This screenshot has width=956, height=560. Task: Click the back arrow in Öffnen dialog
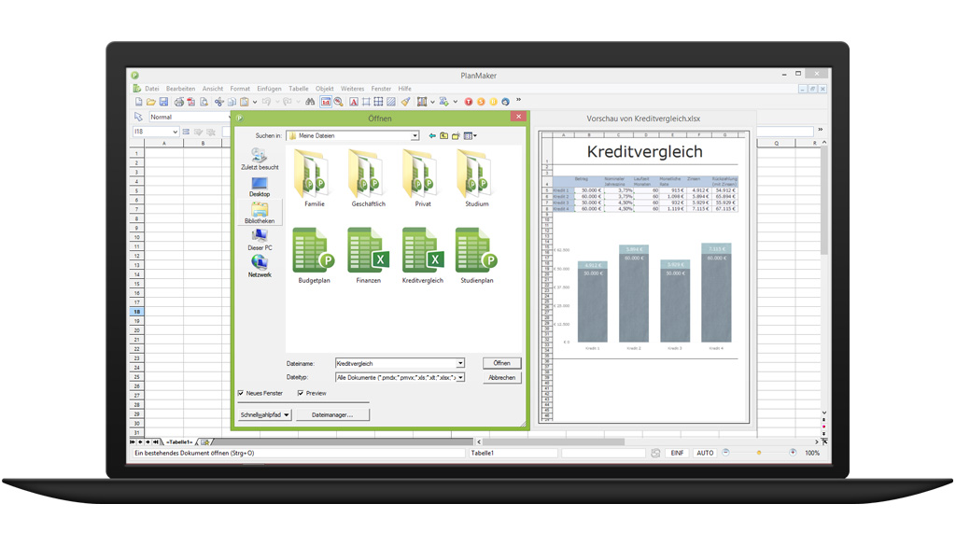point(432,136)
